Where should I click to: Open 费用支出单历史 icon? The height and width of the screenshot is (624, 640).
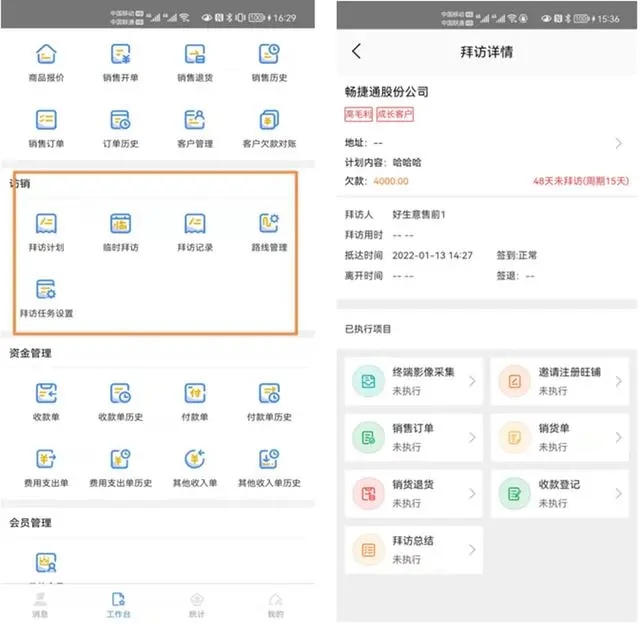(x=121, y=459)
